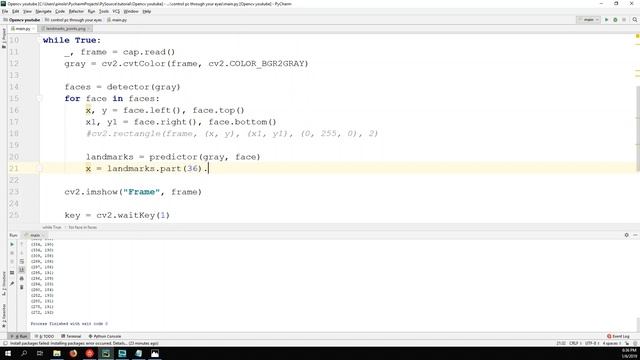Viewport: 640px width, 360px height.
Task: Restore layout icon in Run panel
Action: click(x=12, y=272)
